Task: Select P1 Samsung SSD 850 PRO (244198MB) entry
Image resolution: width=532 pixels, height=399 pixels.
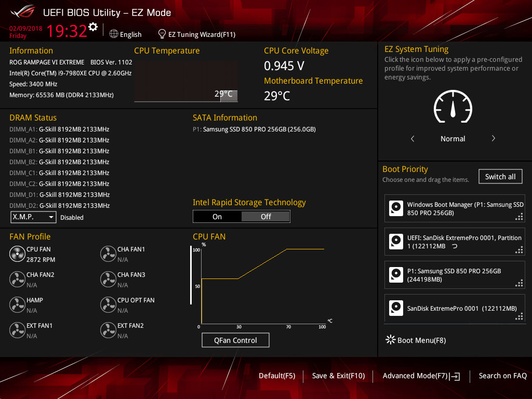Action: tap(455, 275)
